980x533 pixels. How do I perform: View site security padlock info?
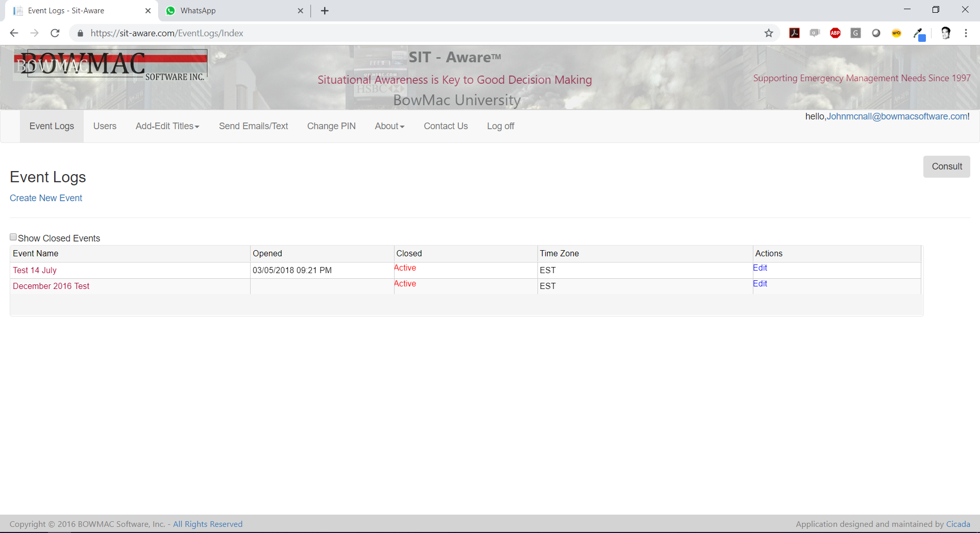(x=80, y=33)
